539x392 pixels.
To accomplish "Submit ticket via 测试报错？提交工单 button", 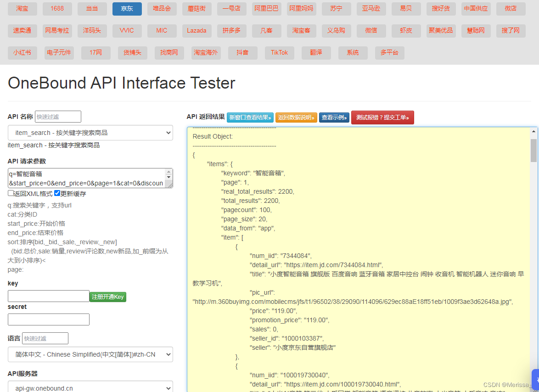I will [382, 118].
